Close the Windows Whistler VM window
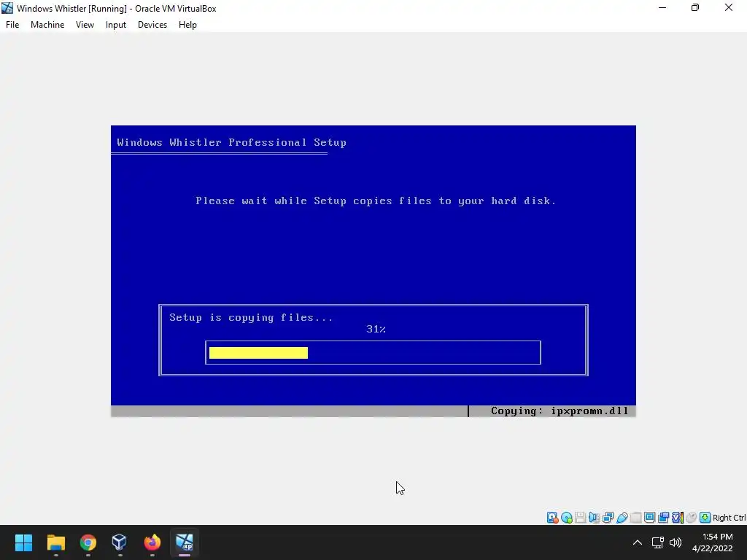This screenshot has height=560, width=747. 729,8
